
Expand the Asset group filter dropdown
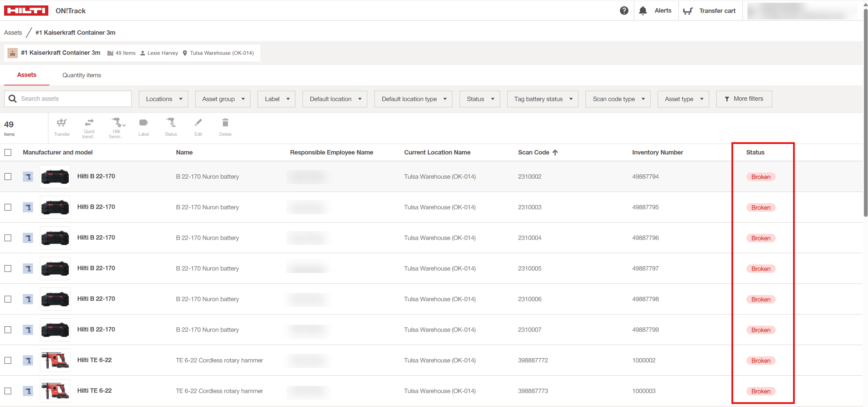(223, 99)
